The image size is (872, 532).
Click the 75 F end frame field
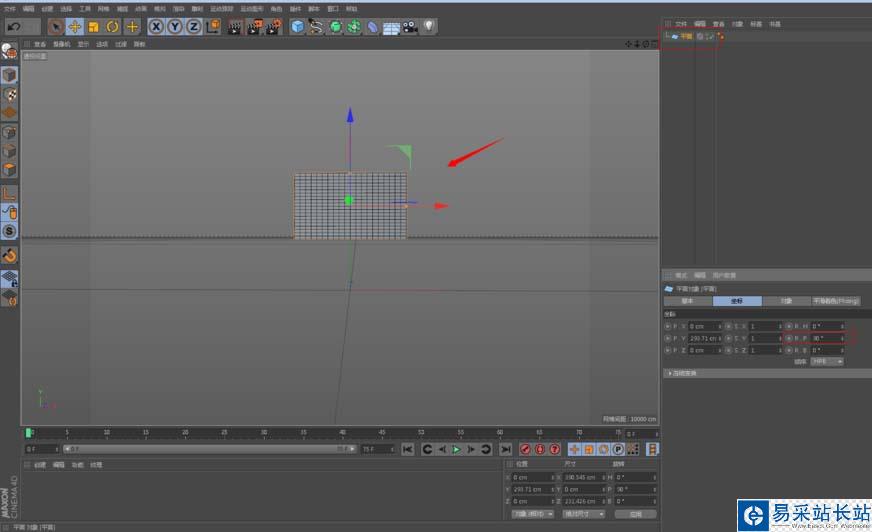click(x=378, y=449)
